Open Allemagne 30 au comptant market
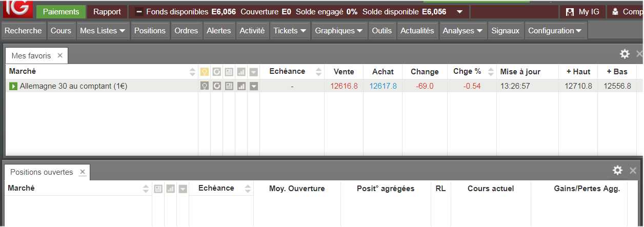This screenshot has height=227, width=644. click(x=73, y=86)
